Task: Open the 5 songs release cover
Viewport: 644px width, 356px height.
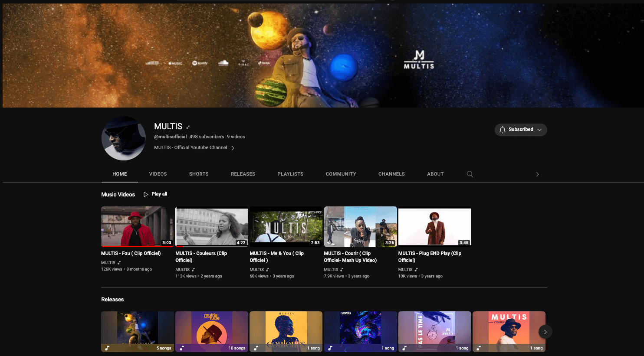Action: tap(137, 332)
